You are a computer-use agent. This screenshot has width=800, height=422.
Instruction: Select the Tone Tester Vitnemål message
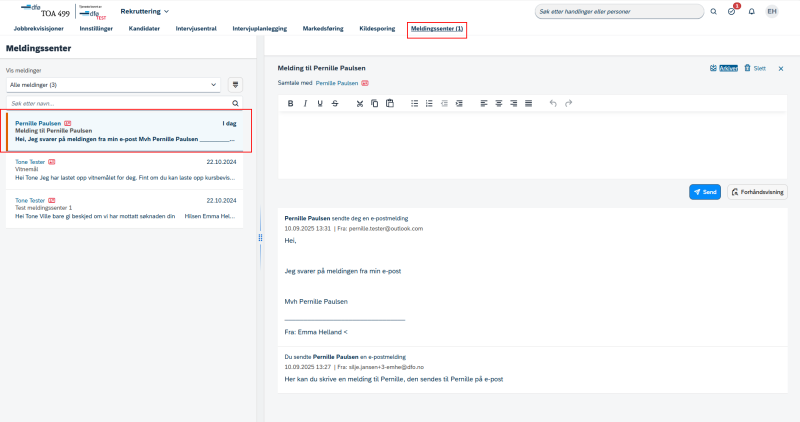pyautogui.click(x=125, y=170)
